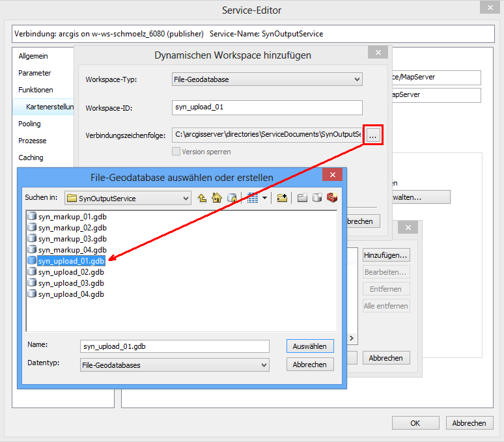Click Entfernen button
Viewport: 504px width, 442px height.
coord(386,289)
